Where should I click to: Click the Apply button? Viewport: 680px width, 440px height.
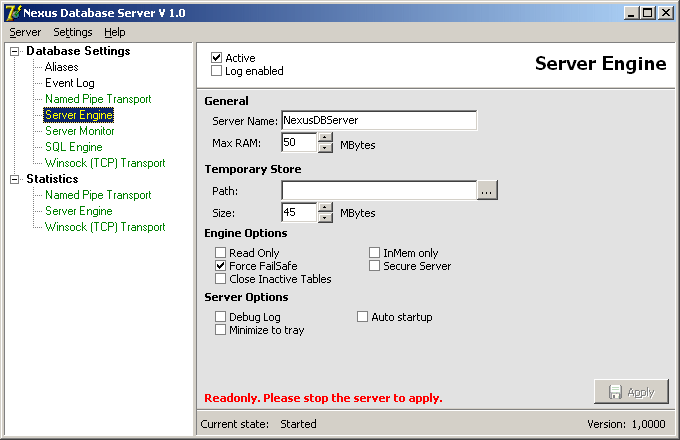631,392
